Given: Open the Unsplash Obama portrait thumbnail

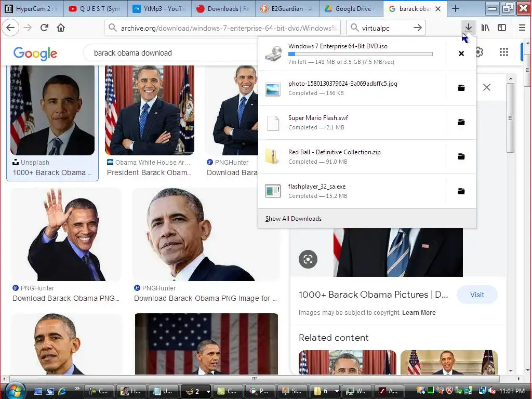Looking at the screenshot, I should point(52,110).
